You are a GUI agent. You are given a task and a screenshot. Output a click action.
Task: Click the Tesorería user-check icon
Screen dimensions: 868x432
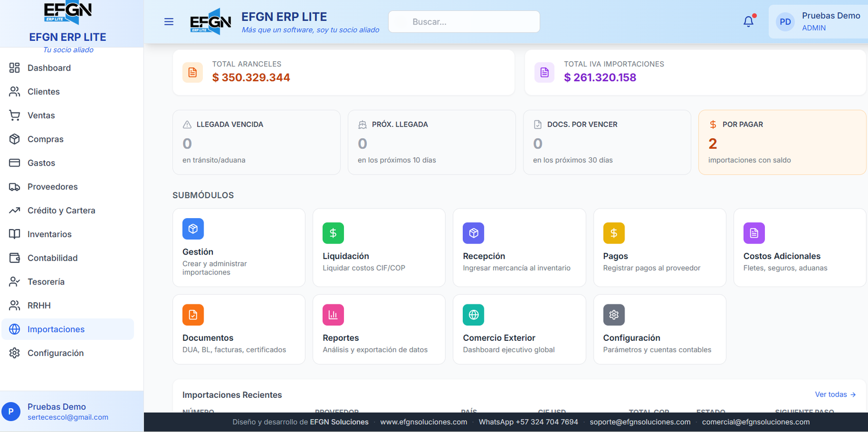pos(15,282)
